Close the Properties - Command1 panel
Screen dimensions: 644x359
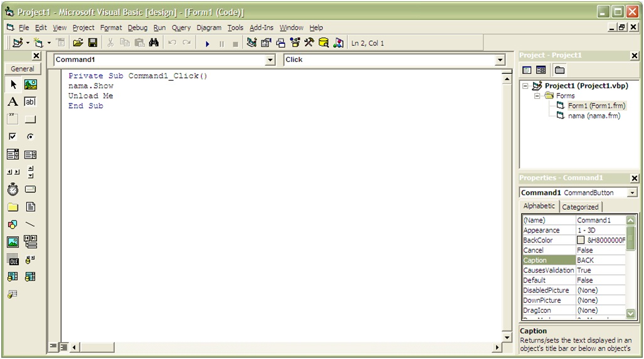635,178
